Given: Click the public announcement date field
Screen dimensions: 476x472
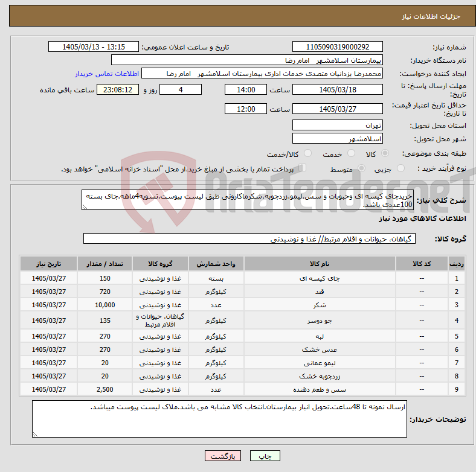Looking at the screenshot, I should coord(94,47).
